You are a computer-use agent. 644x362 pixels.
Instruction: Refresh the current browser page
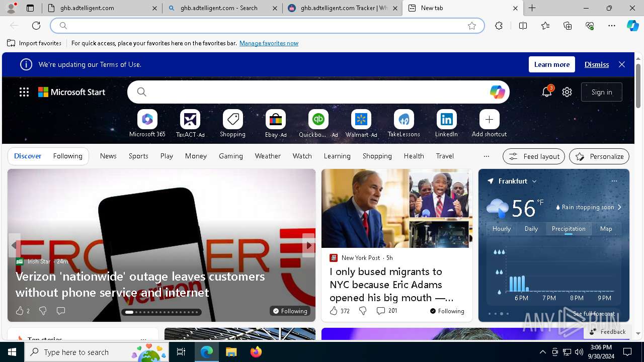pos(36,26)
